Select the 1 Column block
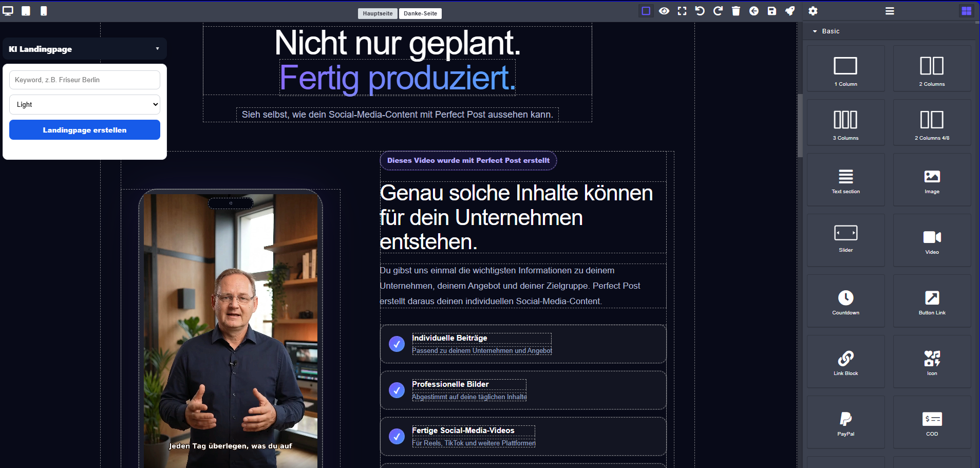 point(846,69)
